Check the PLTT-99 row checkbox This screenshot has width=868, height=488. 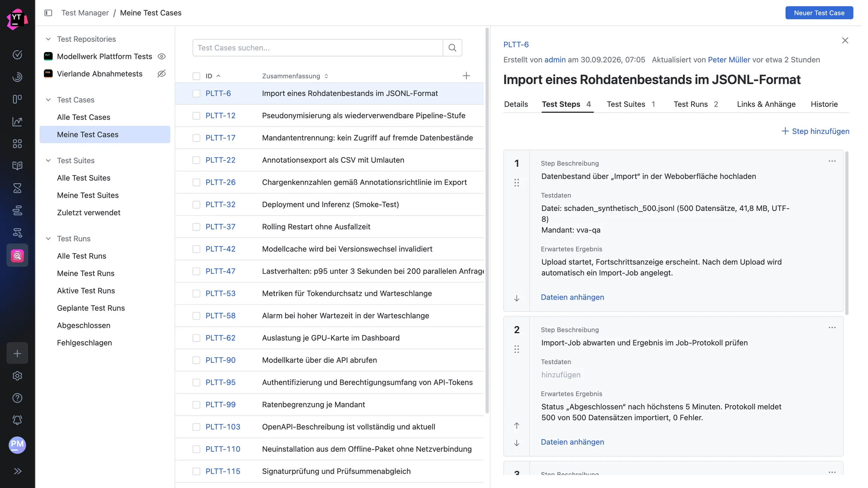click(x=196, y=404)
